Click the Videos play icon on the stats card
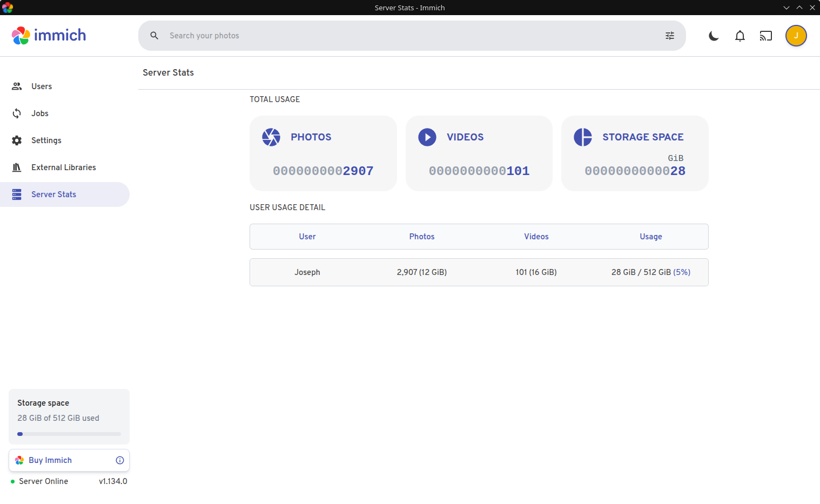 click(x=427, y=137)
